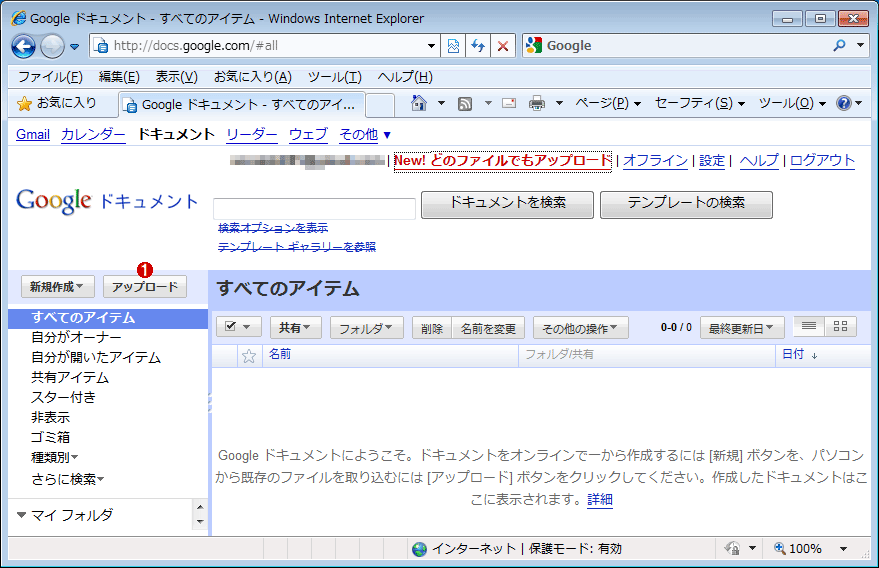Collapse the マイ フォルダ tree

click(22, 515)
